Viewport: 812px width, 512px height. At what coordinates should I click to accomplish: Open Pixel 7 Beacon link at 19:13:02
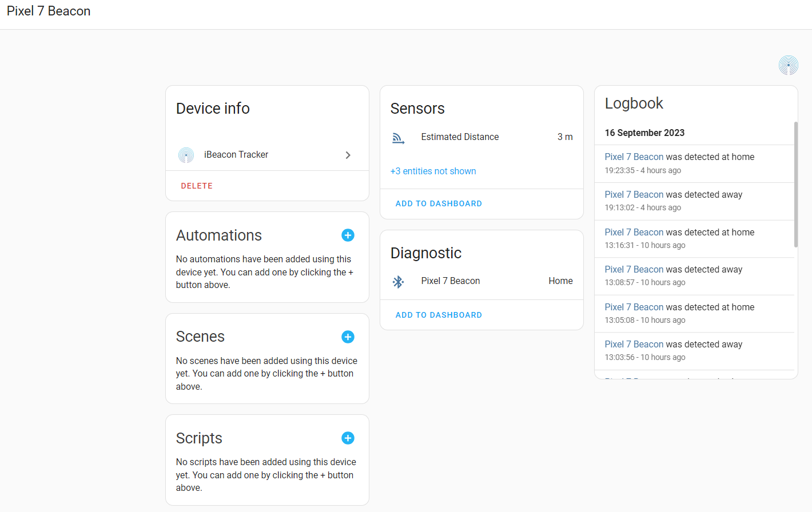(x=634, y=195)
